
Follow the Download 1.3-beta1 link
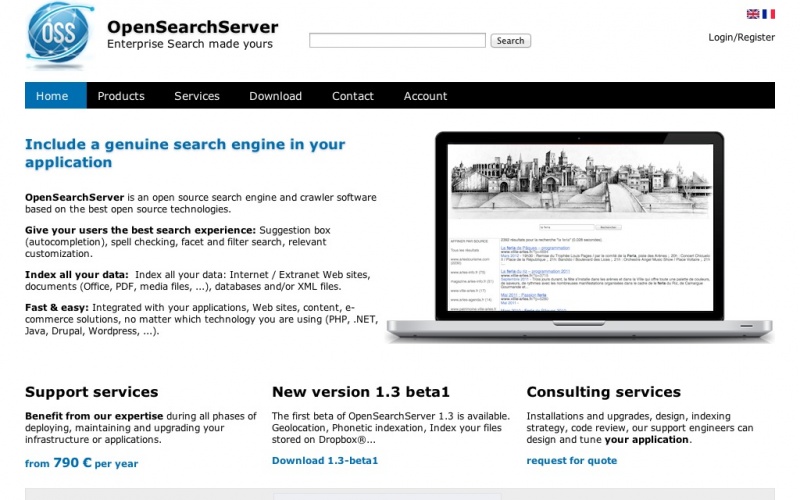tap(325, 460)
